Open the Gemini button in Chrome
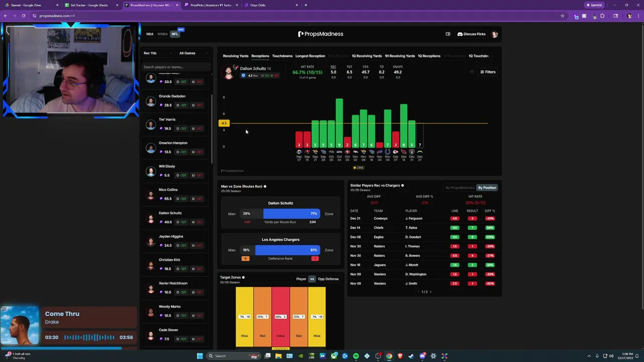The height and width of the screenshot is (362, 644). click(594, 5)
